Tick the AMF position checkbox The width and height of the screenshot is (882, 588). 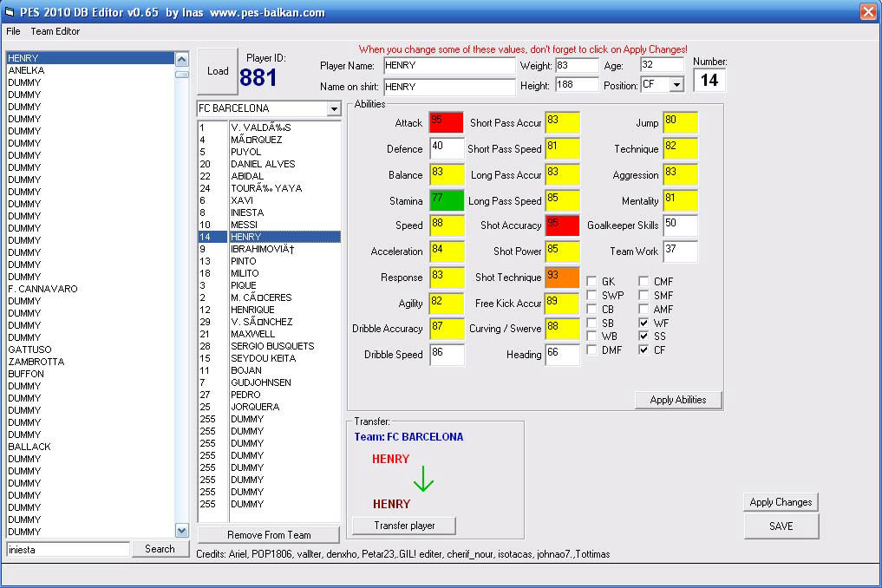pyautogui.click(x=644, y=309)
